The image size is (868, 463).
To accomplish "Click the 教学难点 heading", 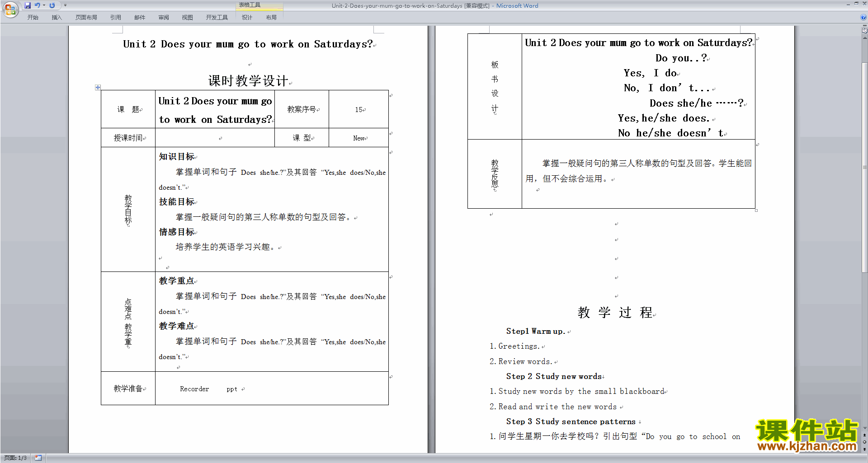I will click(177, 326).
